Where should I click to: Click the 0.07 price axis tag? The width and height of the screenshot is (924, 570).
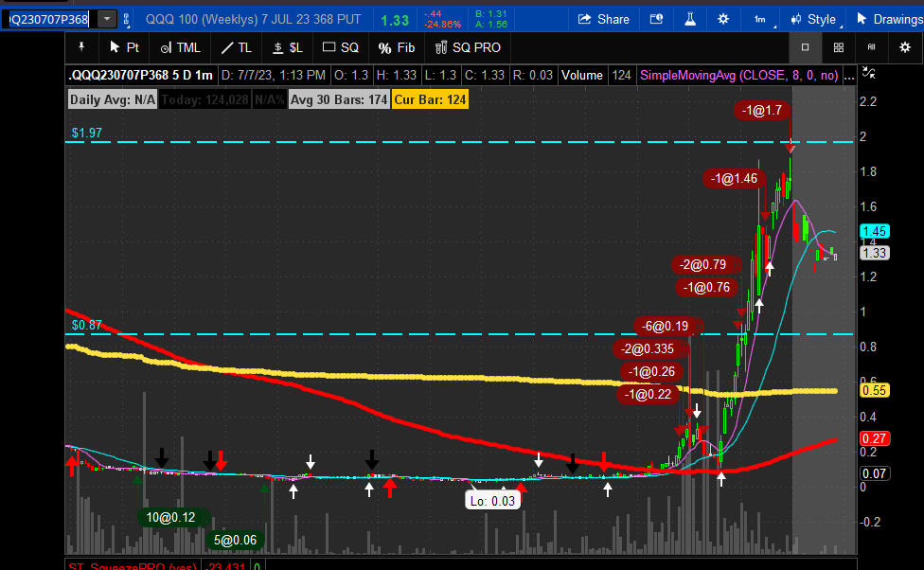(875, 473)
